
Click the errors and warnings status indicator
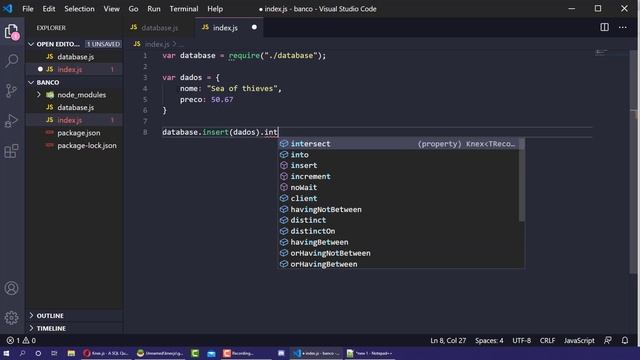(x=21, y=340)
